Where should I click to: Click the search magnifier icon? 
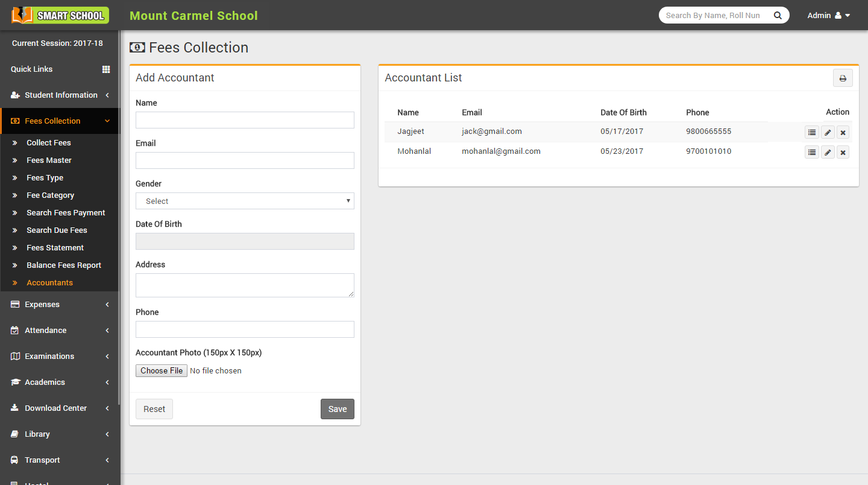(778, 16)
